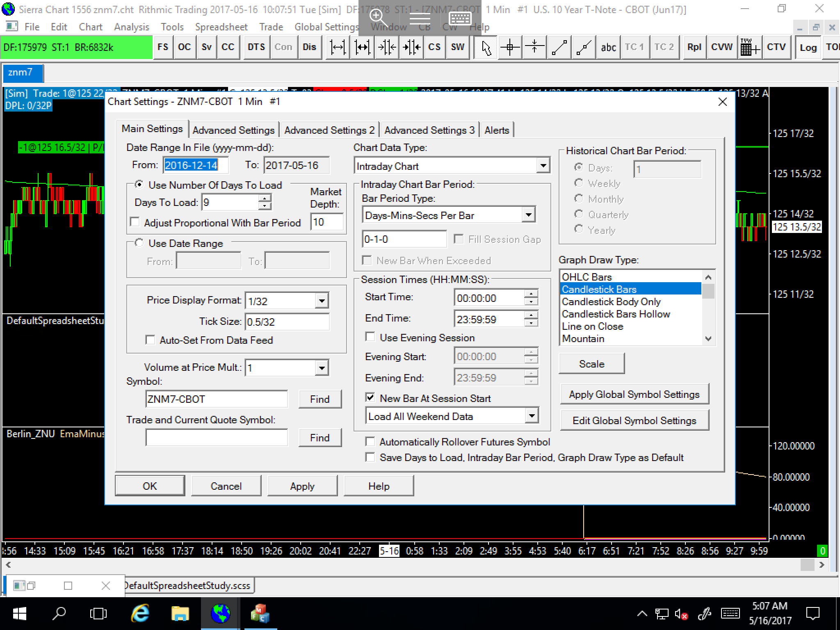Activate the chart values crosshair tool
The width and height of the screenshot is (840, 630).
[x=510, y=47]
